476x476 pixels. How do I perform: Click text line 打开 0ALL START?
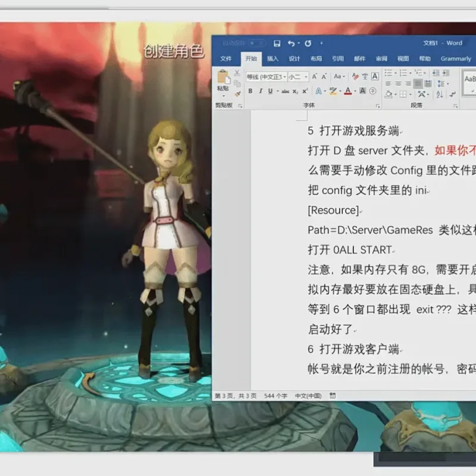350,250
